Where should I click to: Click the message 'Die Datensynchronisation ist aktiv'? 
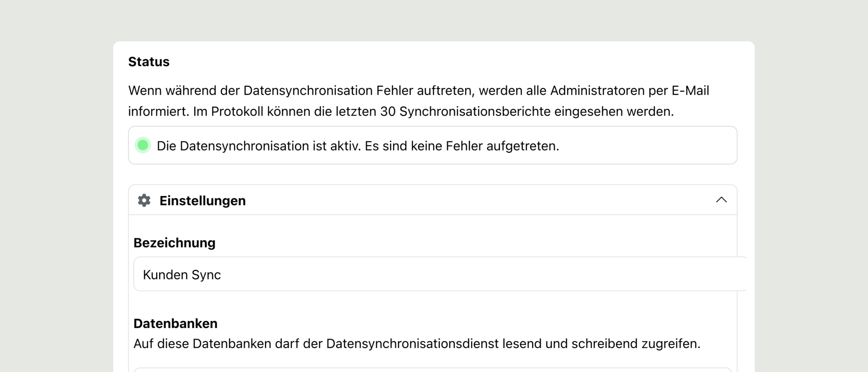pos(259,146)
